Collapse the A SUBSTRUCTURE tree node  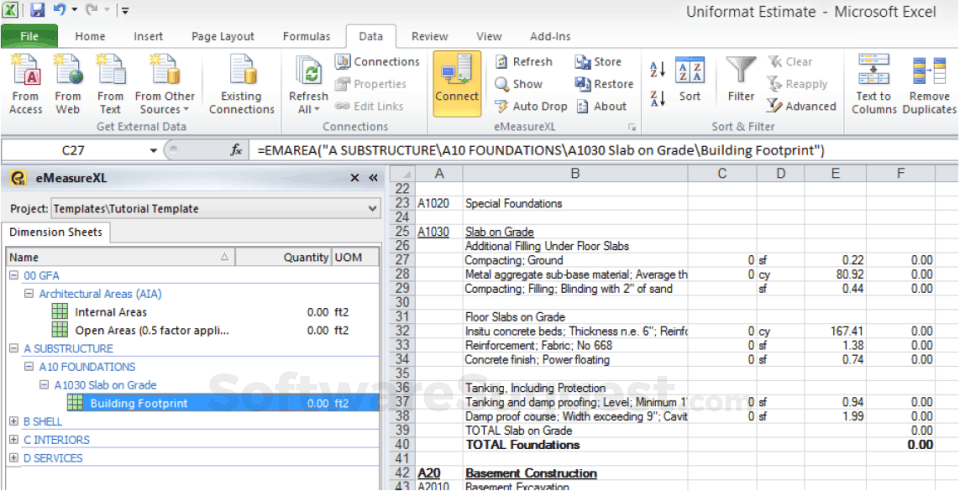click(x=14, y=349)
